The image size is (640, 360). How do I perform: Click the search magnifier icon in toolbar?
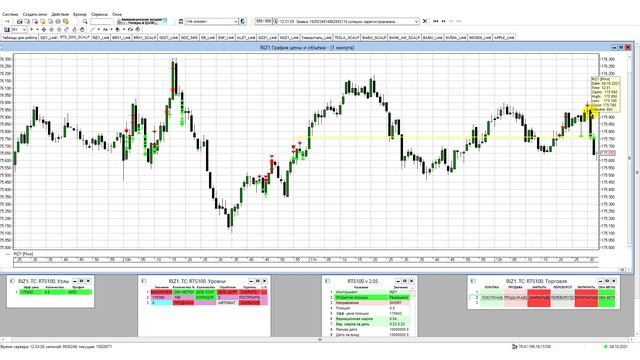pyautogui.click(x=84, y=21)
